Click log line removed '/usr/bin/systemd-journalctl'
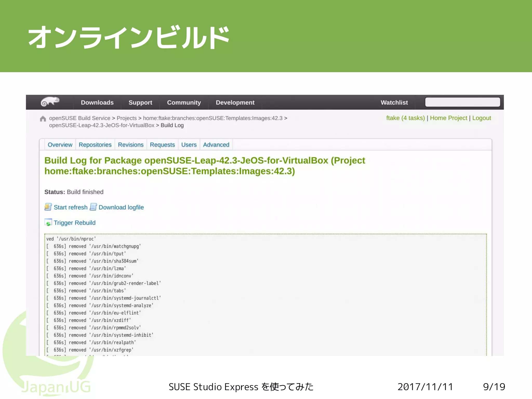 (104, 298)
